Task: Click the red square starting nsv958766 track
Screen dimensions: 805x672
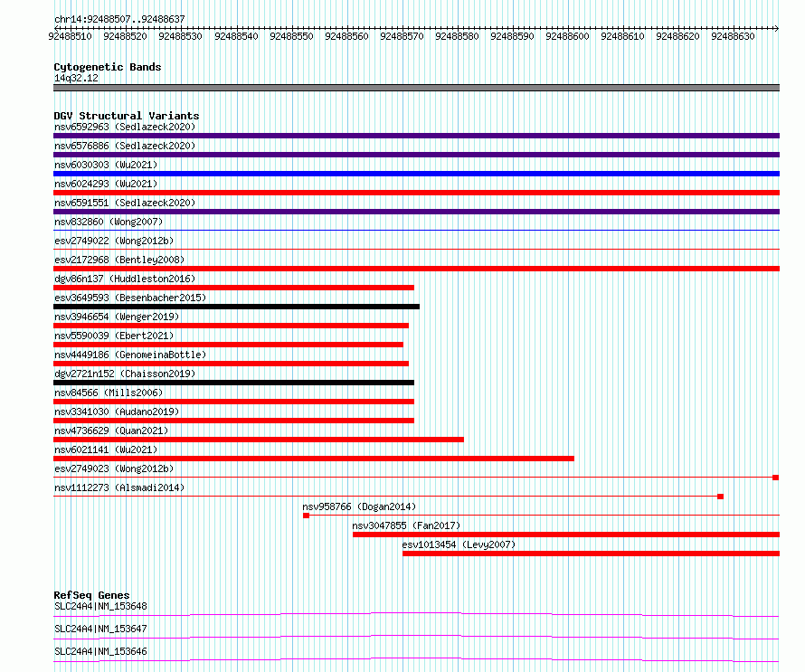Action: (306, 516)
